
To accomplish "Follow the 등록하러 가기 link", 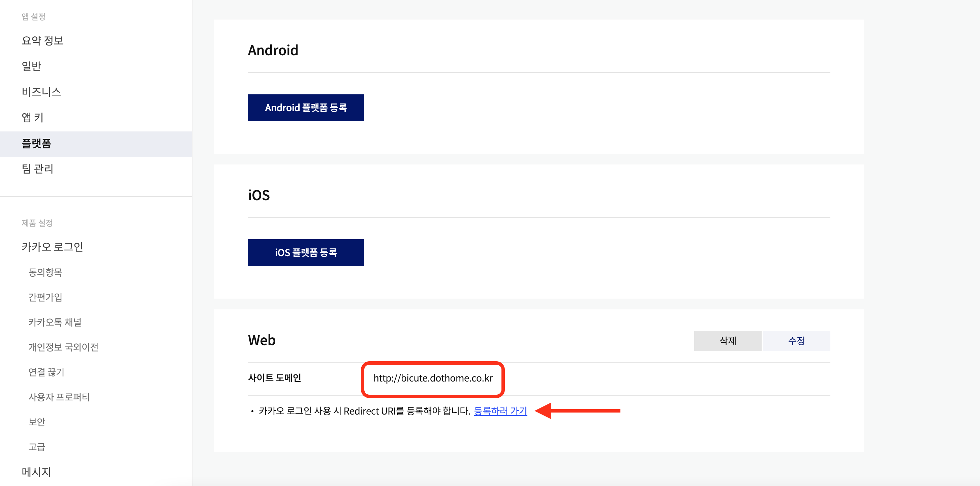I will tap(500, 411).
